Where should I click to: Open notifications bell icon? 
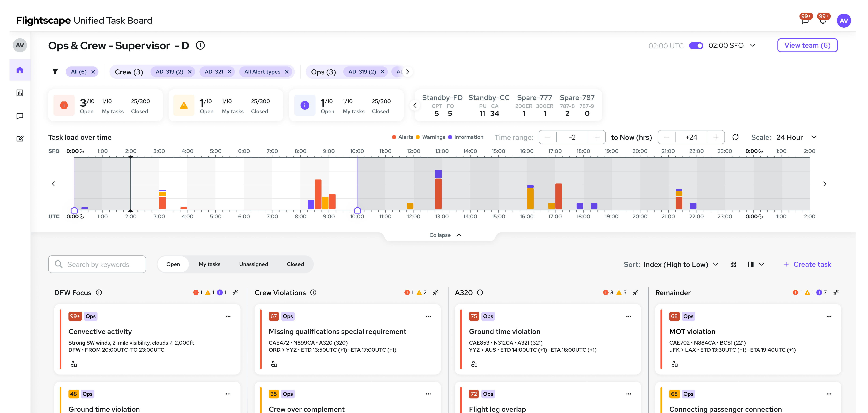pos(822,21)
